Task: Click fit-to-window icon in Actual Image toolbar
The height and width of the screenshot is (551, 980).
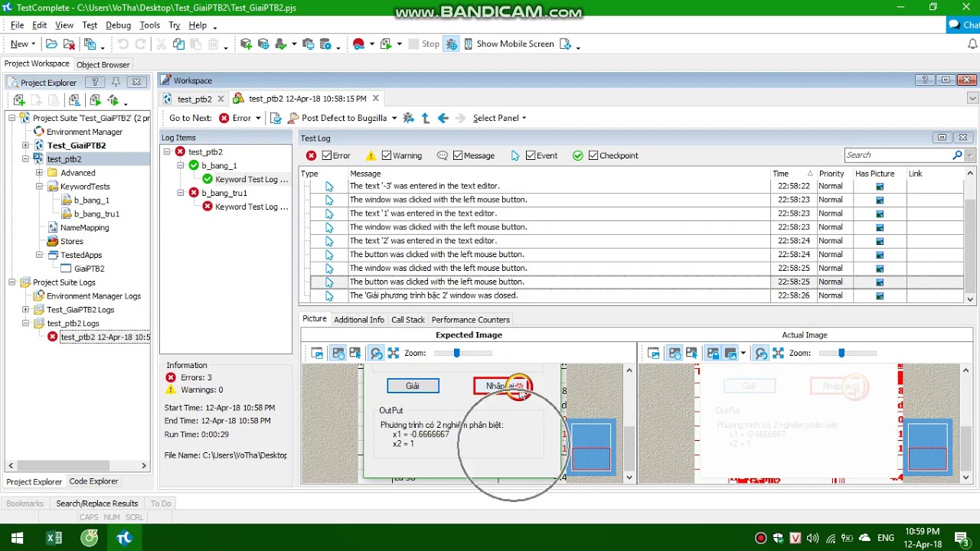Action: tap(779, 353)
